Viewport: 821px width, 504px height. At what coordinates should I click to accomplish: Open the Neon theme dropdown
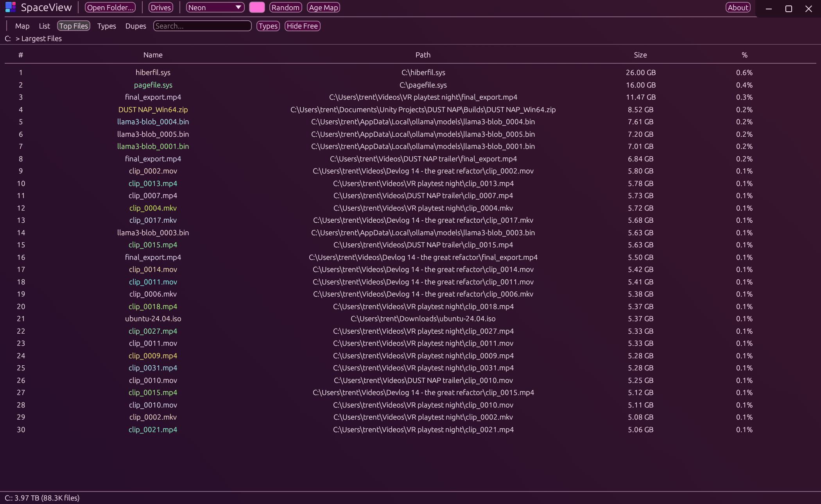point(215,7)
